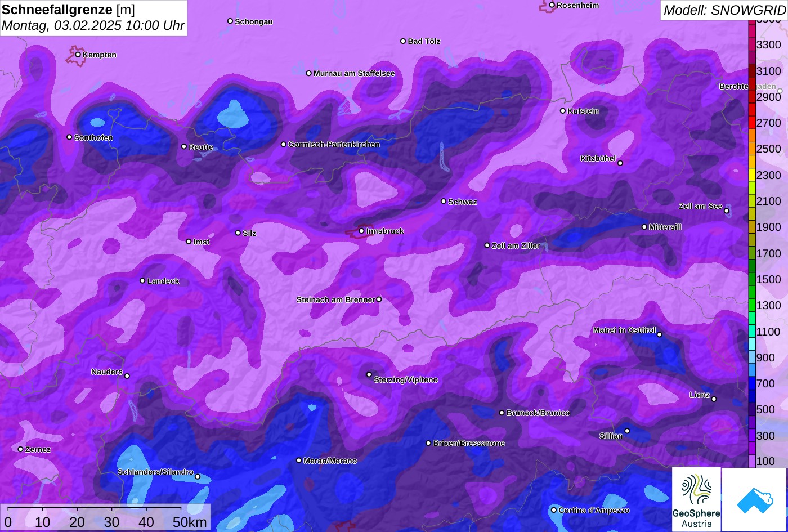The height and width of the screenshot is (532, 788).
Task: Pick the yellow legend swatch at 2300
Action: [x=752, y=175]
